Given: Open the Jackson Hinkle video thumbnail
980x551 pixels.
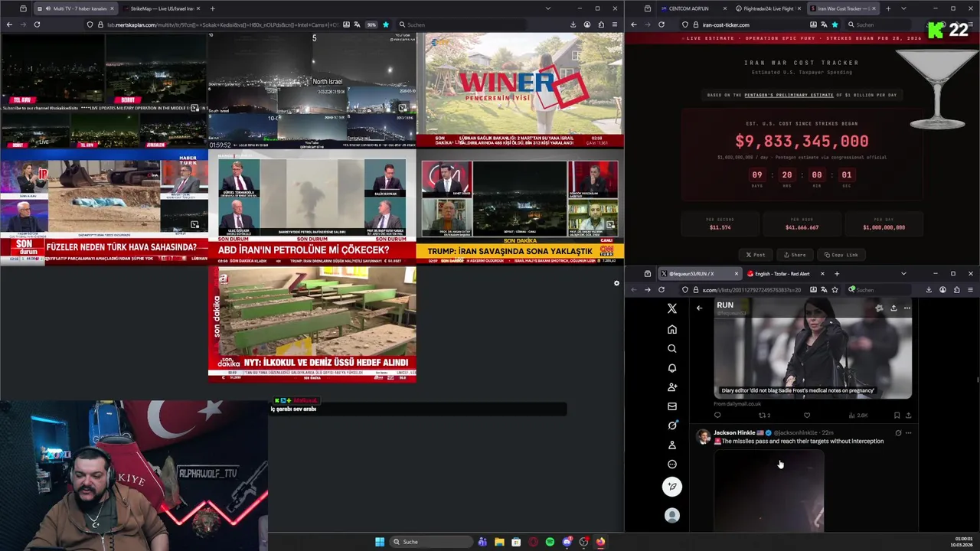Looking at the screenshot, I should tap(769, 490).
